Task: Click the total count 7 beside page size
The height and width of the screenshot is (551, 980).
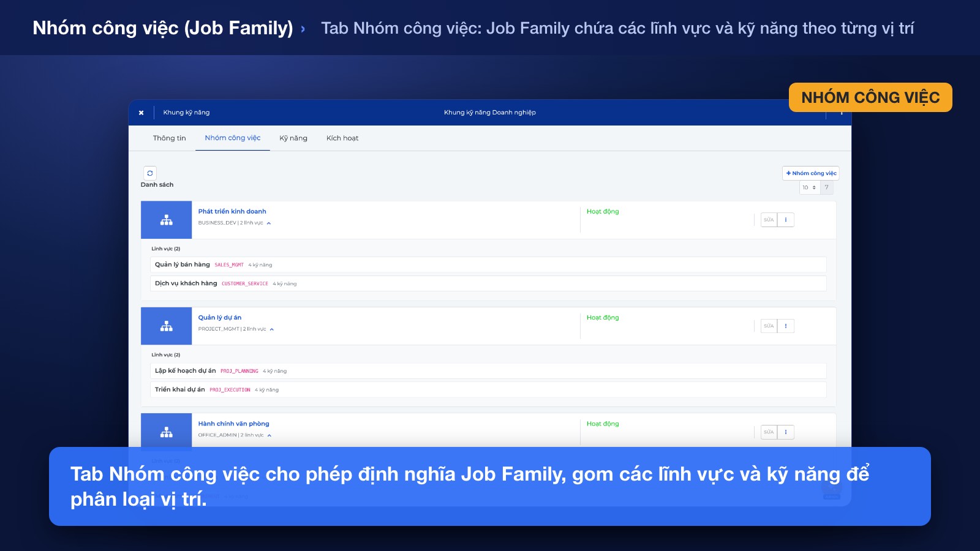Action: [827, 187]
